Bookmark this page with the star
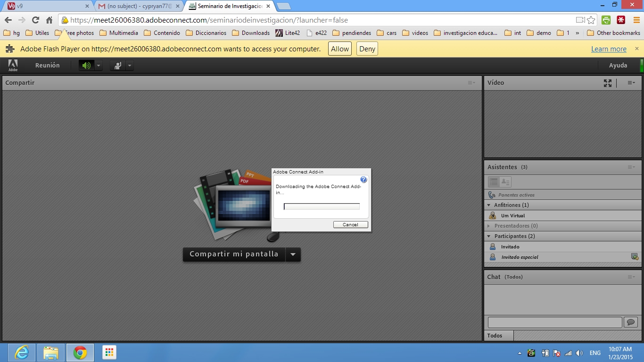 (591, 20)
